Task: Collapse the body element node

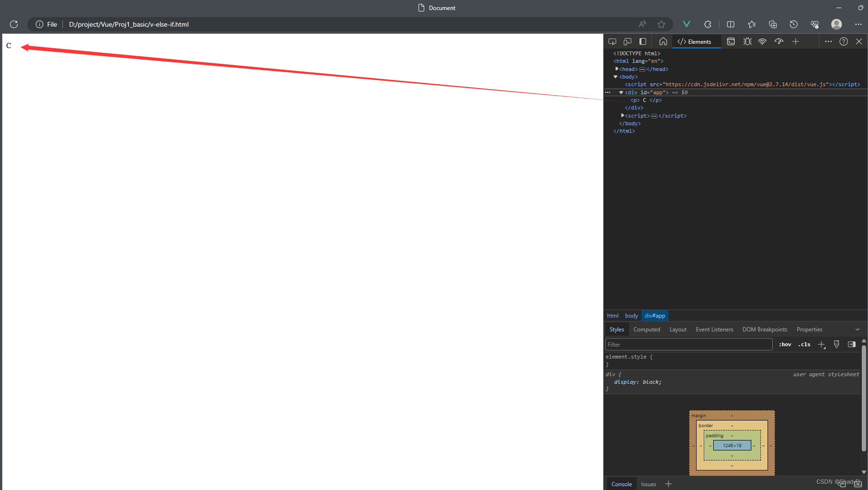Action: (616, 77)
